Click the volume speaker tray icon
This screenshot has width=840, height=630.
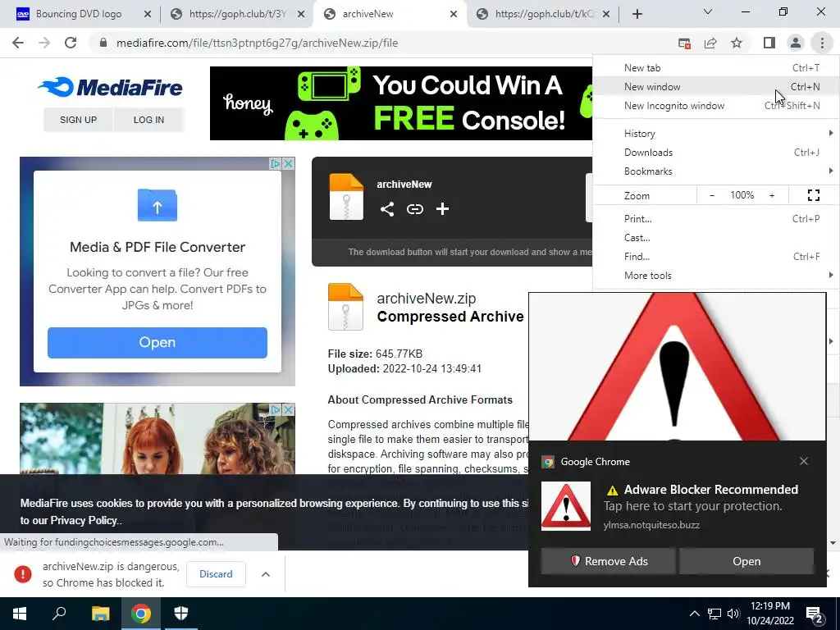[x=733, y=614]
